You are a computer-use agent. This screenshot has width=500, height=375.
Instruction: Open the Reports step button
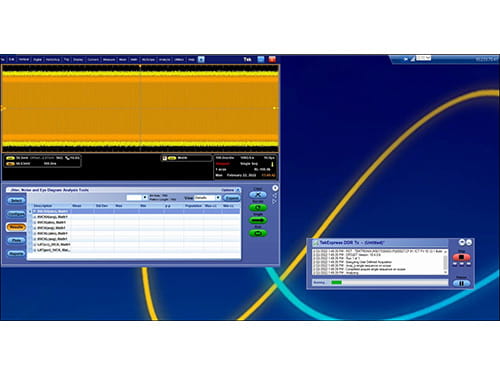tap(16, 254)
